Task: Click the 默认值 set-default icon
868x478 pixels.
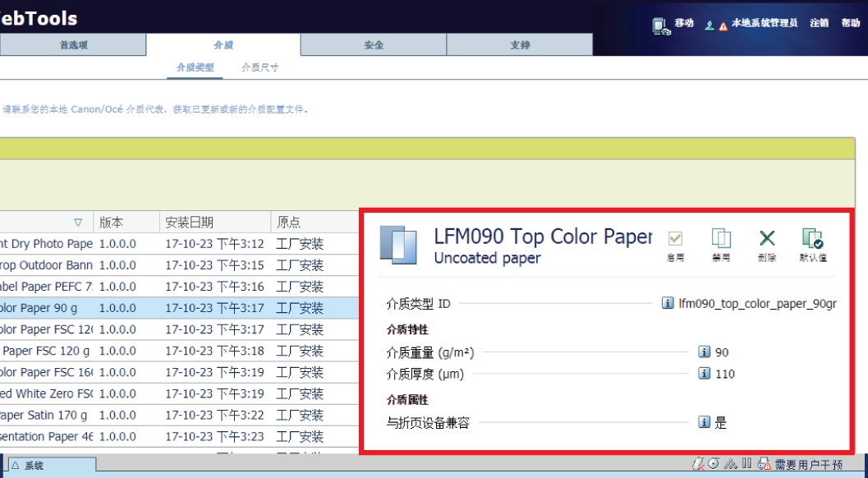Action: click(x=813, y=238)
